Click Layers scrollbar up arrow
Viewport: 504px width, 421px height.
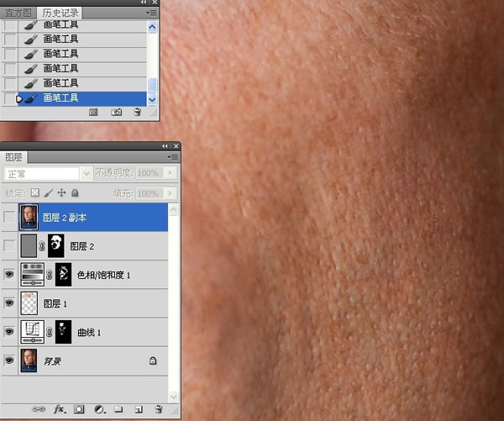[173, 210]
